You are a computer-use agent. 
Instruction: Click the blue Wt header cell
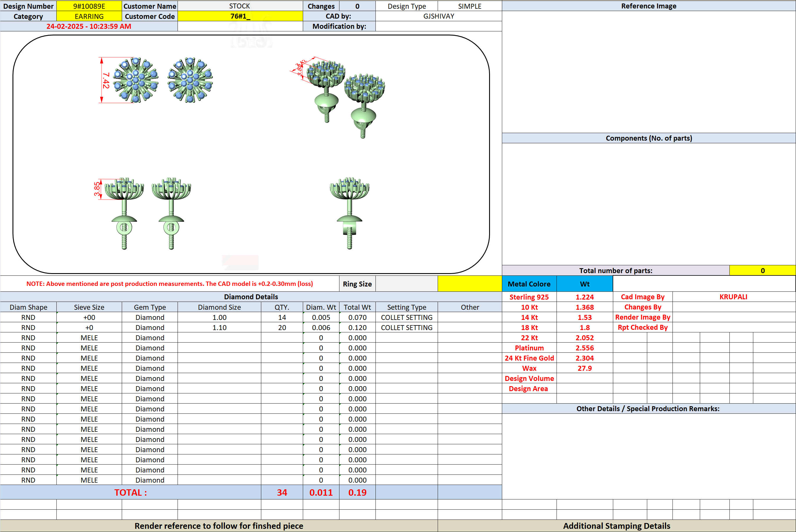(585, 284)
